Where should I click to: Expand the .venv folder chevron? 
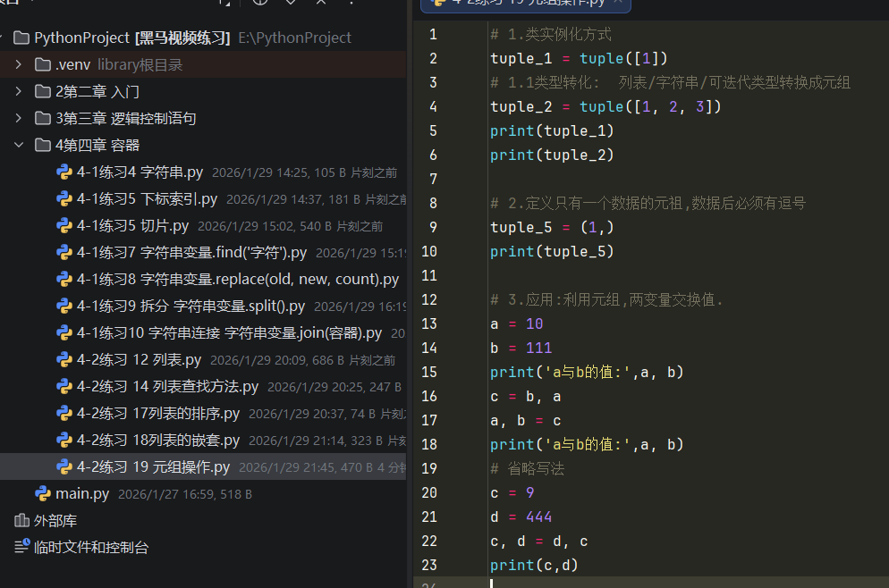(x=18, y=64)
